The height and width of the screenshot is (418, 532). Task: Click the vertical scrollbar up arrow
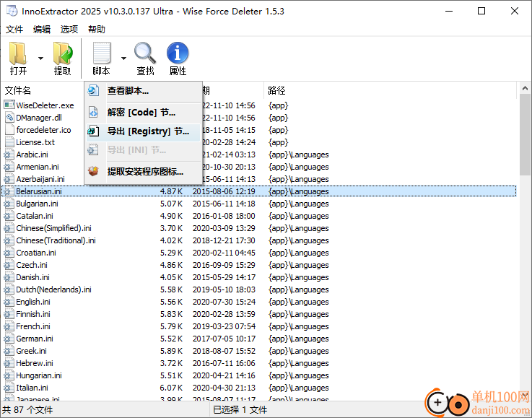click(x=525, y=88)
